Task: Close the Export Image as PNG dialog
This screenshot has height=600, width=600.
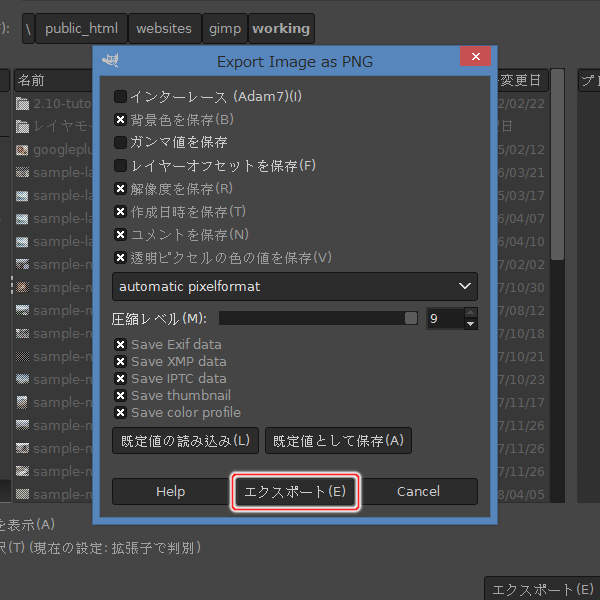Action: pos(476,57)
